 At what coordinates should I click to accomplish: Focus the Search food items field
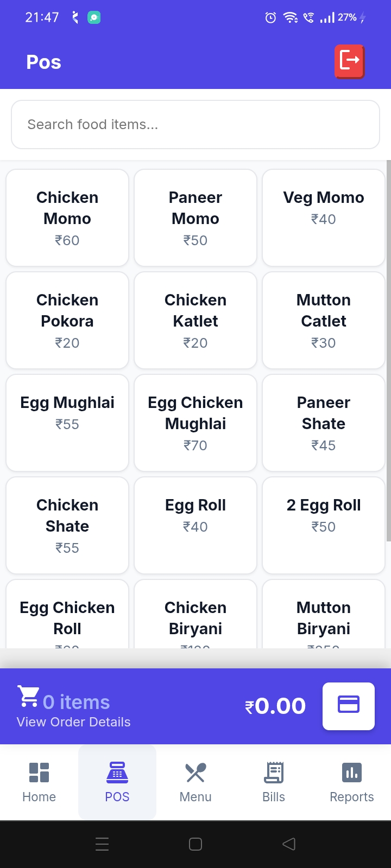pyautogui.click(x=195, y=125)
